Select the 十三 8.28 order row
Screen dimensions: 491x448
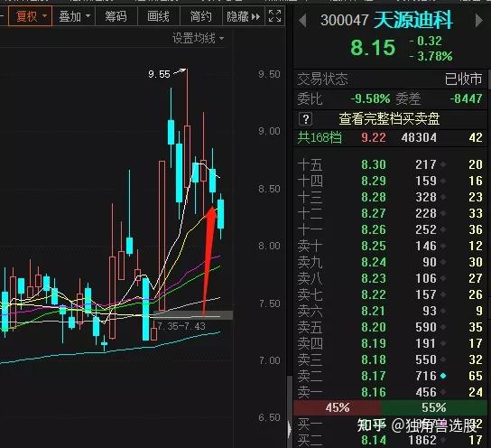point(390,197)
